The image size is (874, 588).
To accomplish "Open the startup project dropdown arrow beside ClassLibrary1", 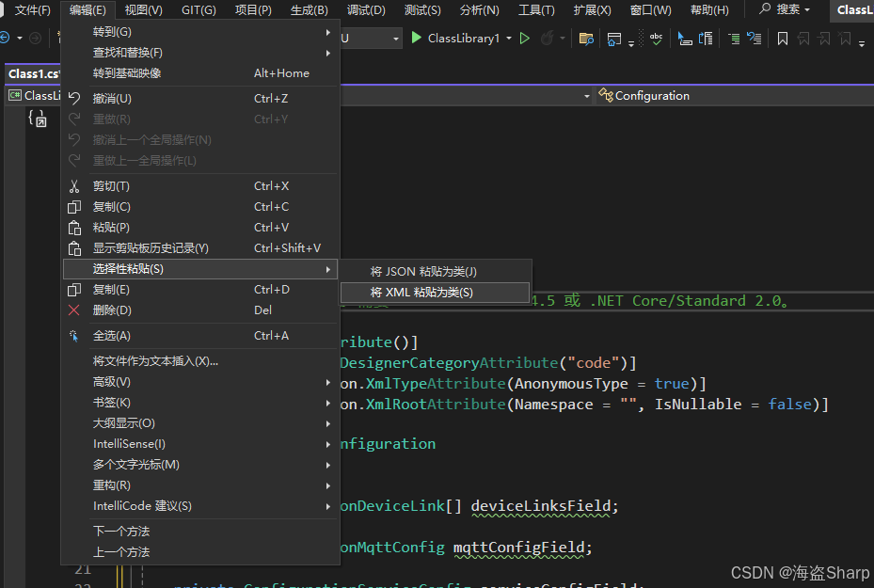I will 509,39.
